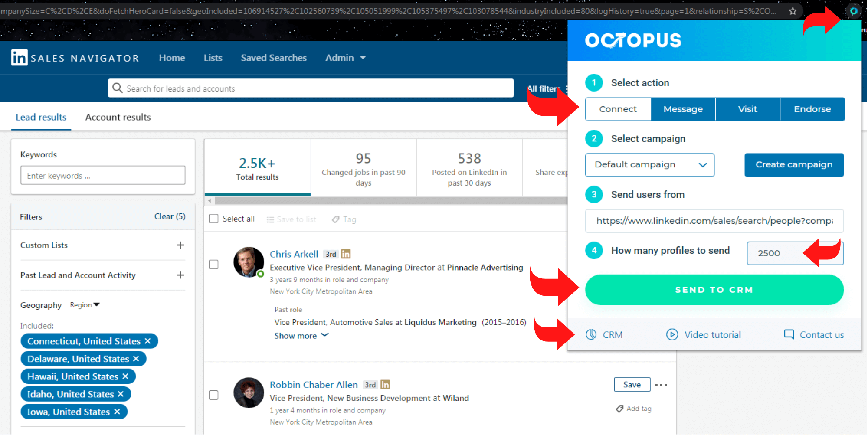Click the search magnifier in the search bar
The width and height of the screenshot is (868, 435).
pyautogui.click(x=117, y=88)
